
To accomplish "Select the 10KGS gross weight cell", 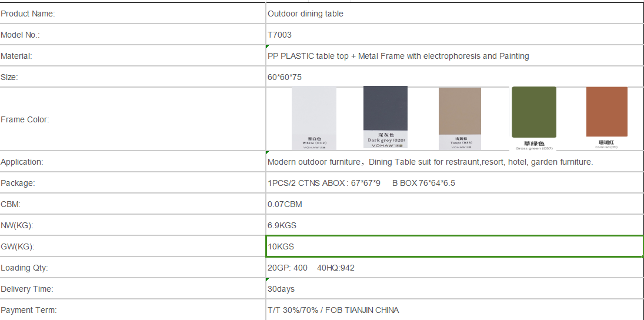I will point(454,246).
